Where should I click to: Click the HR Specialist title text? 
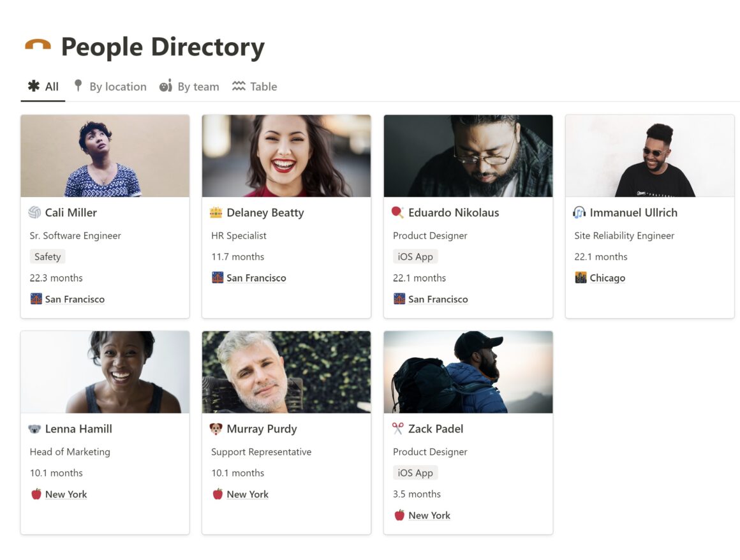click(x=239, y=235)
